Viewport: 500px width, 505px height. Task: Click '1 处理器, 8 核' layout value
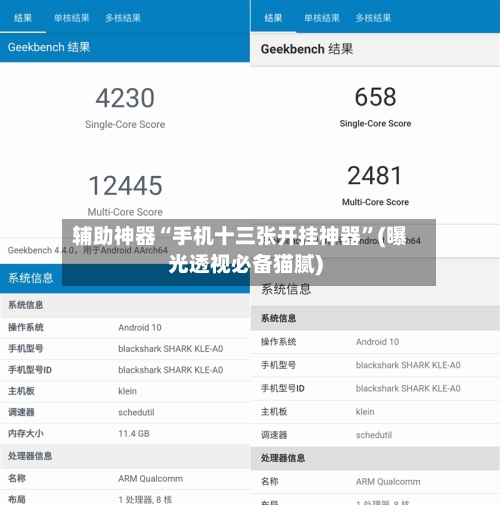145,499
